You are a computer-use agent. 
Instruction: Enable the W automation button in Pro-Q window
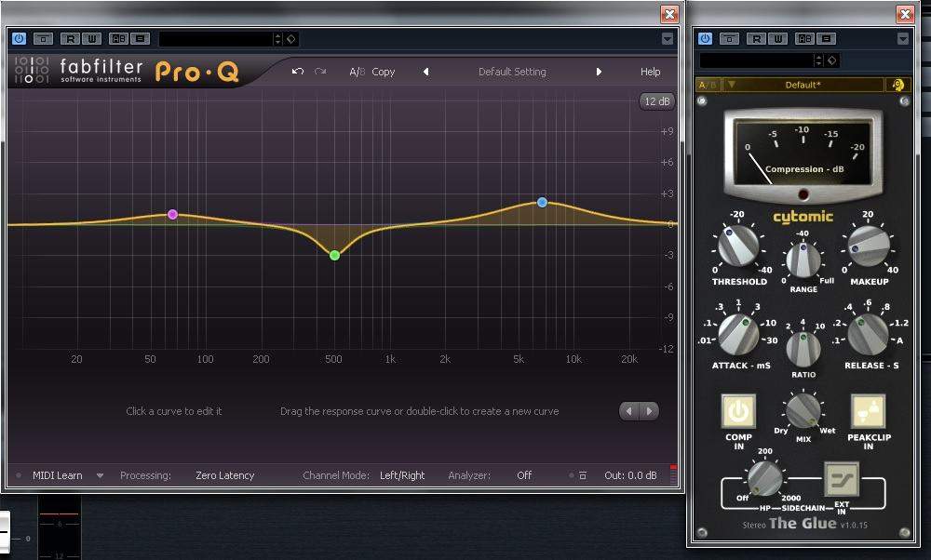click(91, 39)
